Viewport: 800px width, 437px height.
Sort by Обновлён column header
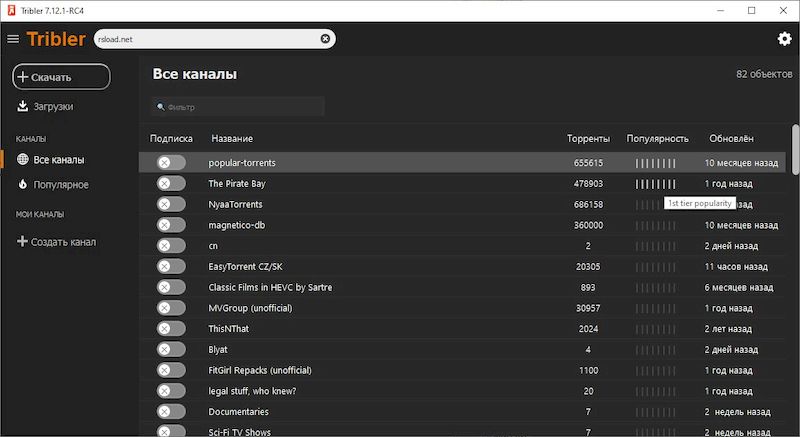(731, 139)
